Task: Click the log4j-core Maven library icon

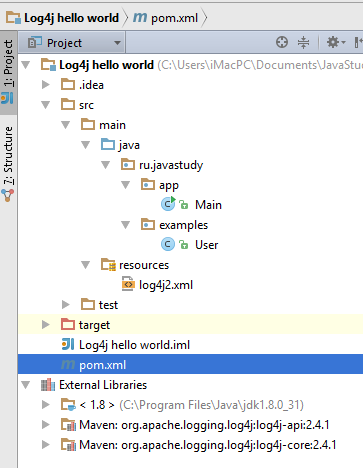Action: coord(69,445)
